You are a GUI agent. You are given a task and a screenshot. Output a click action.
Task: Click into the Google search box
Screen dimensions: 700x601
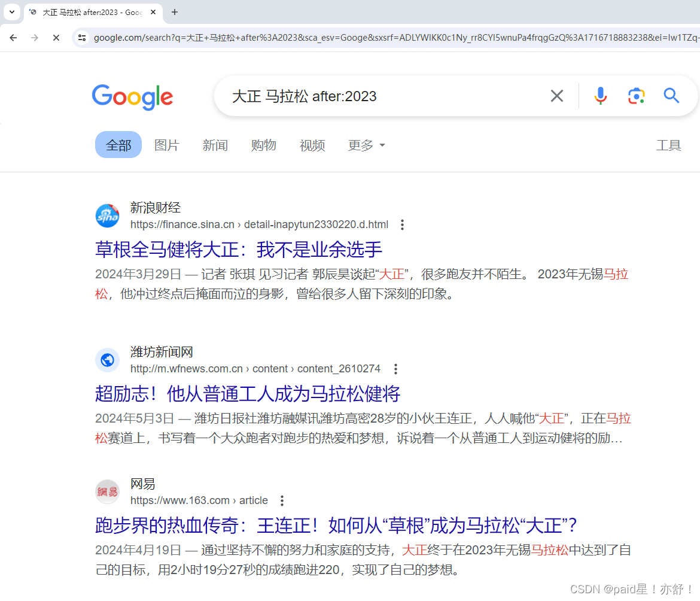[x=384, y=96]
